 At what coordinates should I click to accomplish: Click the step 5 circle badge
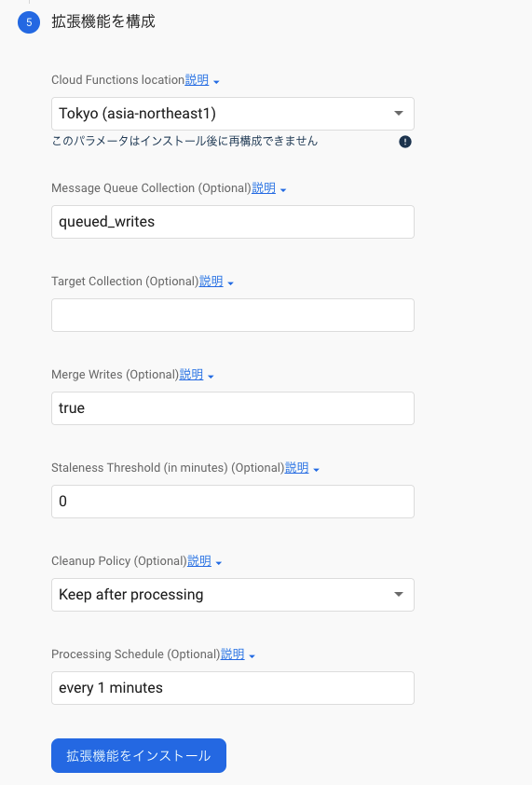click(29, 22)
